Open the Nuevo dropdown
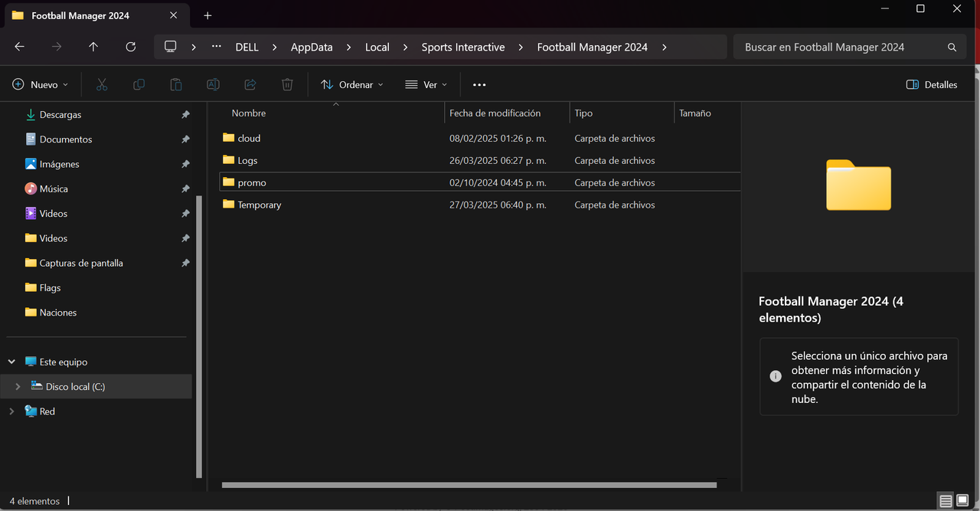Viewport: 980px width, 511px height. coord(41,85)
